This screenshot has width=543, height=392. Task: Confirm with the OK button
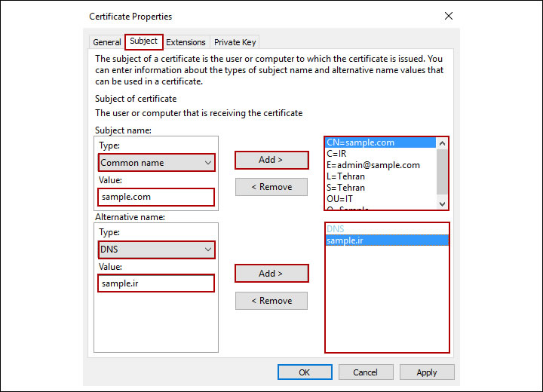click(x=304, y=372)
